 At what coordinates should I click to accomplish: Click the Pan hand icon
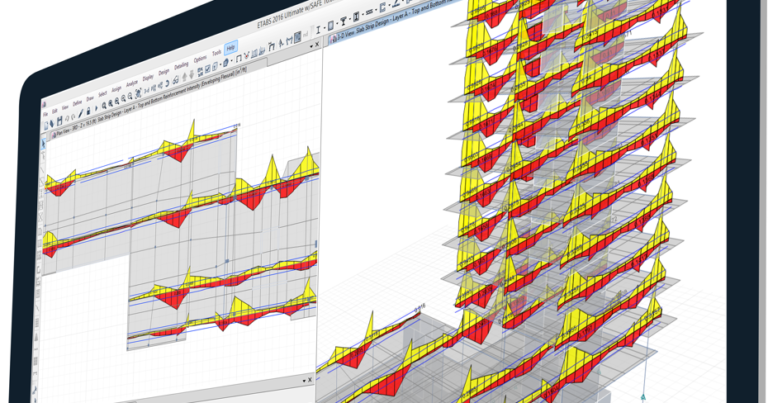click(138, 93)
